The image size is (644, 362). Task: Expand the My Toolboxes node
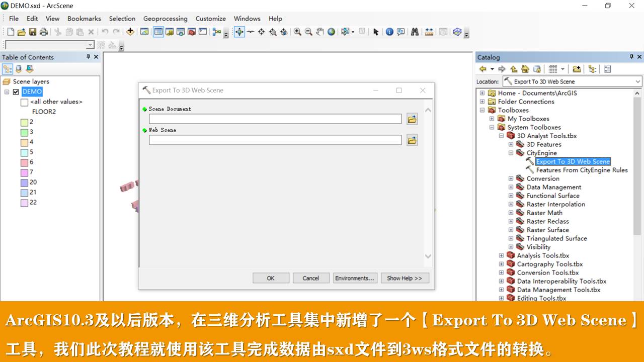[492, 119]
